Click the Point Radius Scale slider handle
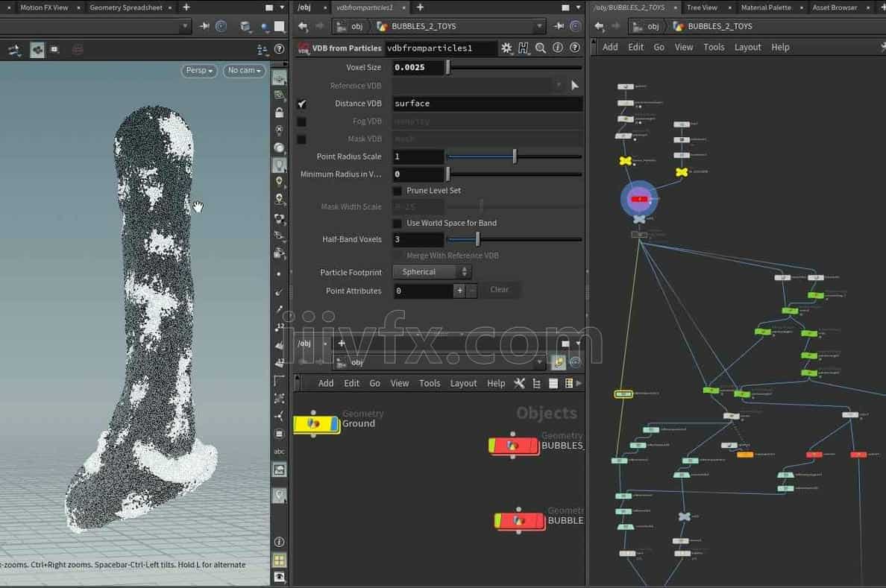This screenshot has height=588, width=886. [x=515, y=157]
